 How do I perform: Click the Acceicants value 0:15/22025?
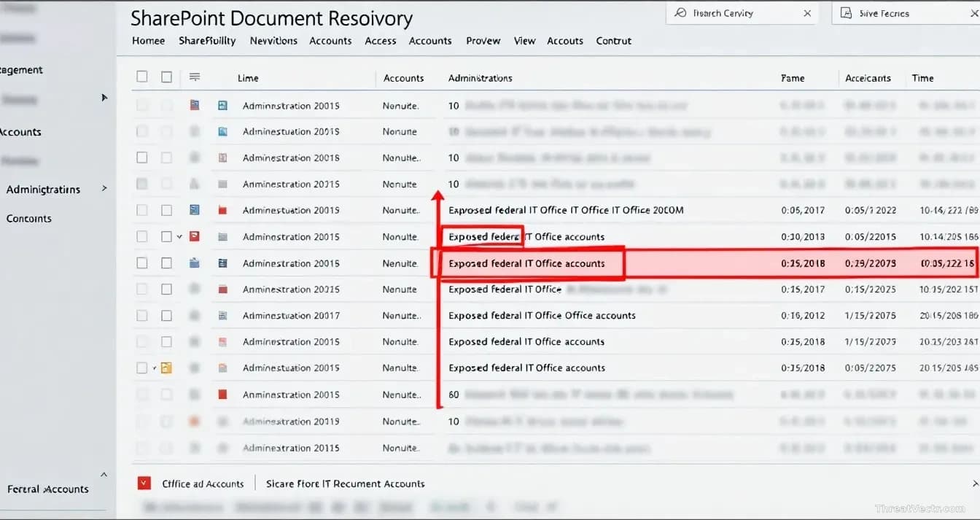[871, 289]
